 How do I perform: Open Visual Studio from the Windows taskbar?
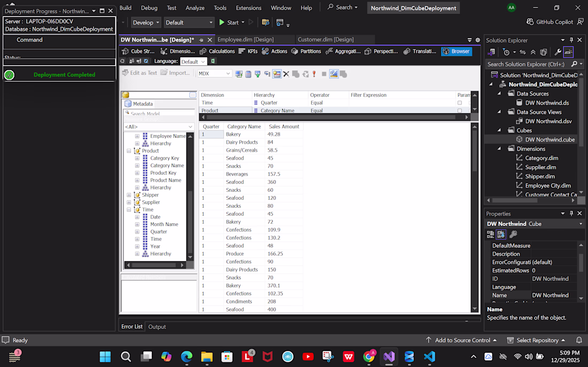[389, 356]
